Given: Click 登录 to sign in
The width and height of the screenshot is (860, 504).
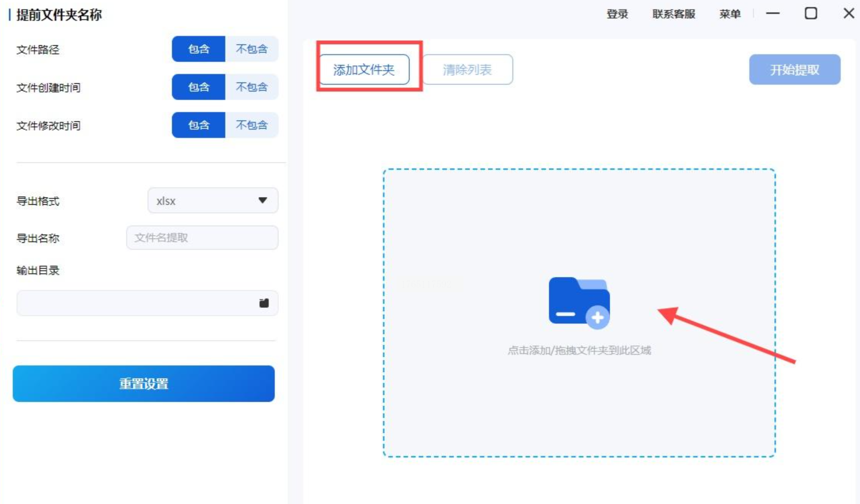Looking at the screenshot, I should [x=617, y=14].
